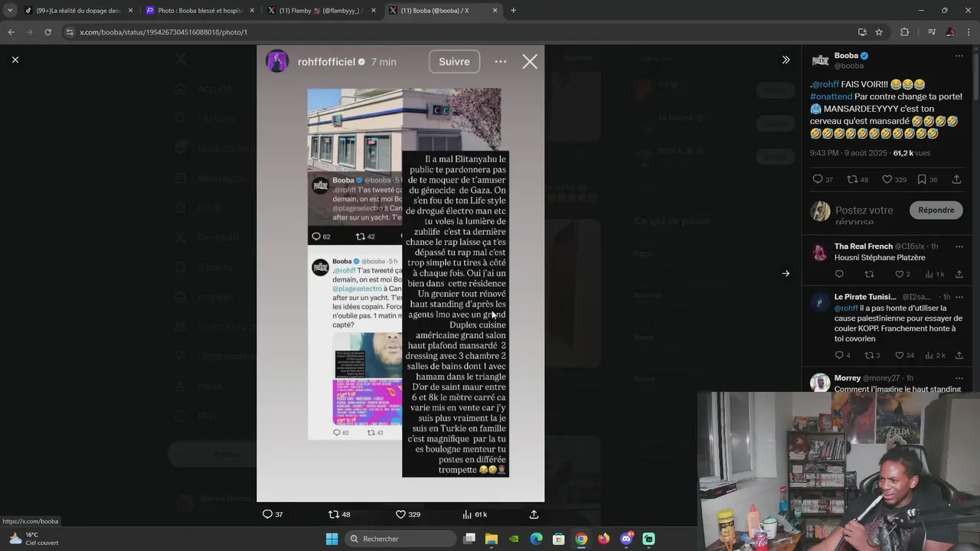Open Le Pirate Tunisien profile avatar
980x551 pixels.
[x=820, y=303]
